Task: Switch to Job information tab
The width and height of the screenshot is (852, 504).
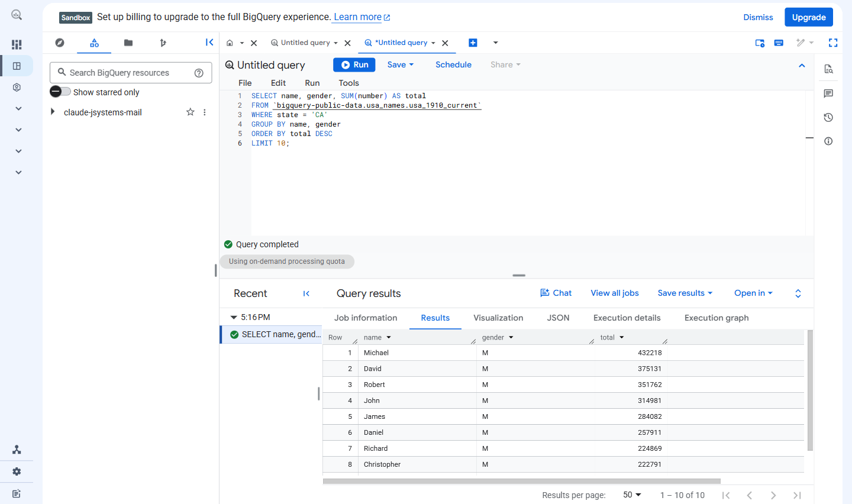Action: click(x=366, y=318)
